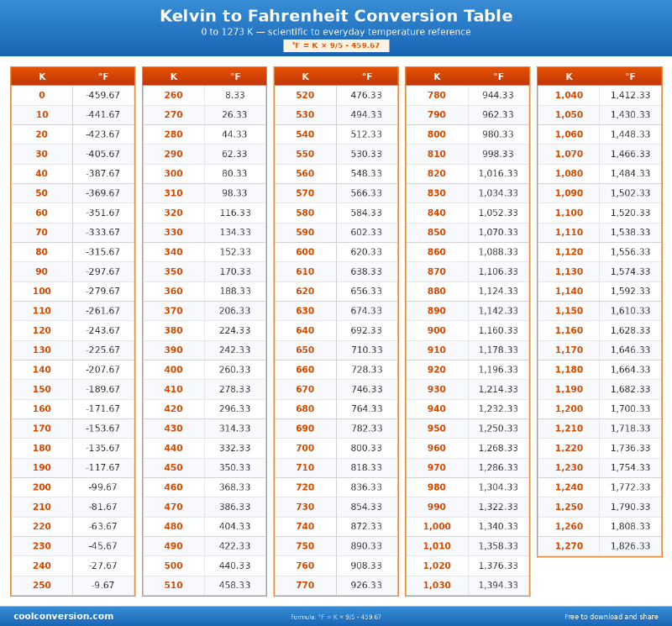Click Fahrenheit value 944.33
This screenshot has width=672, height=626.
[x=498, y=95]
